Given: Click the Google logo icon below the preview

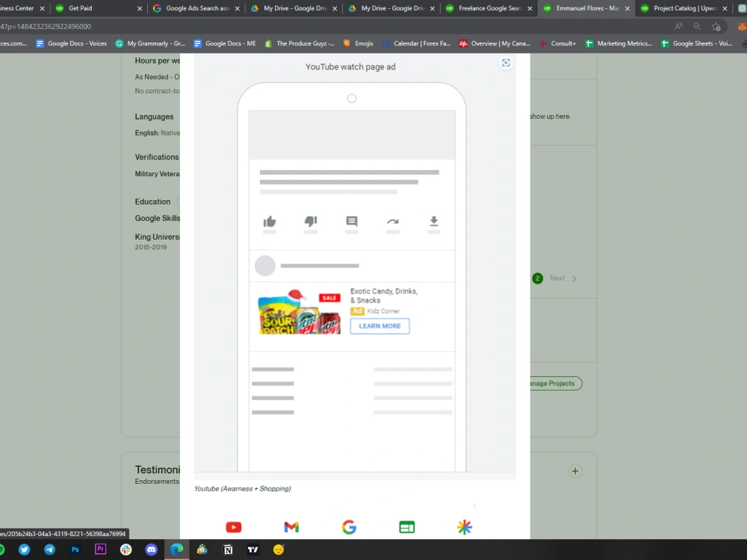Looking at the screenshot, I should click(349, 527).
